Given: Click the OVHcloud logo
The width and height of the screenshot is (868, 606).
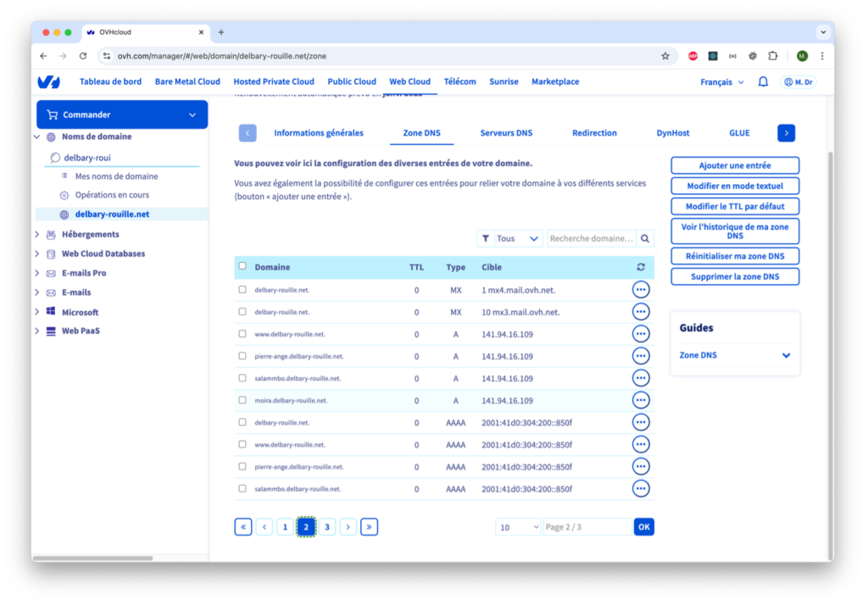Looking at the screenshot, I should tap(48, 82).
